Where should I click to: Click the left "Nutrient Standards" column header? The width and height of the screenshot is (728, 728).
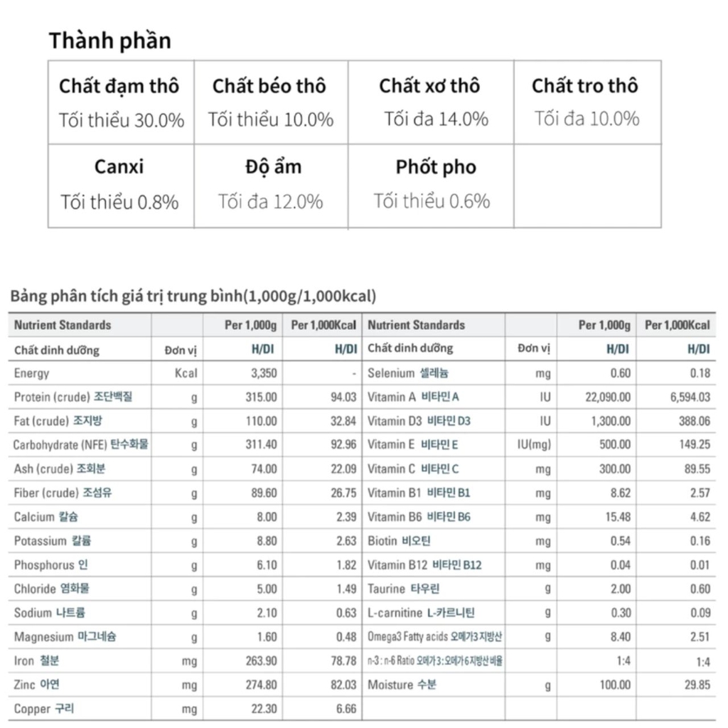[63, 325]
